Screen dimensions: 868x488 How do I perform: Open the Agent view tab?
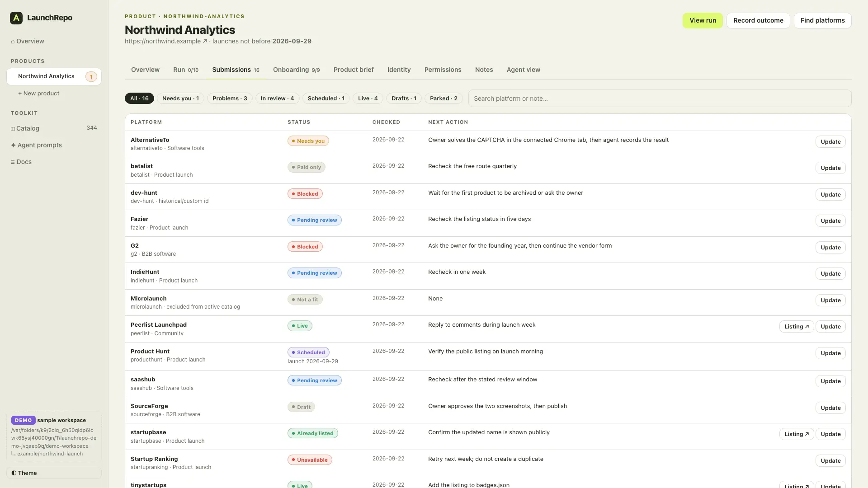523,70
